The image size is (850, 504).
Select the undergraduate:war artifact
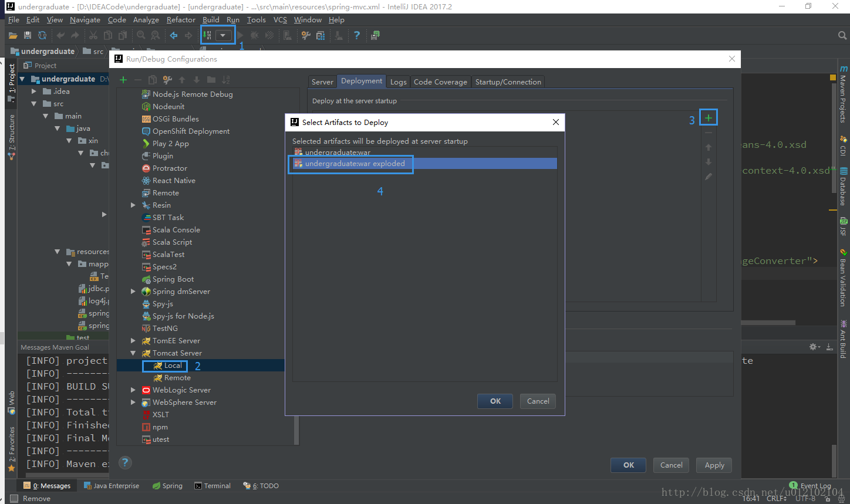[424, 153]
